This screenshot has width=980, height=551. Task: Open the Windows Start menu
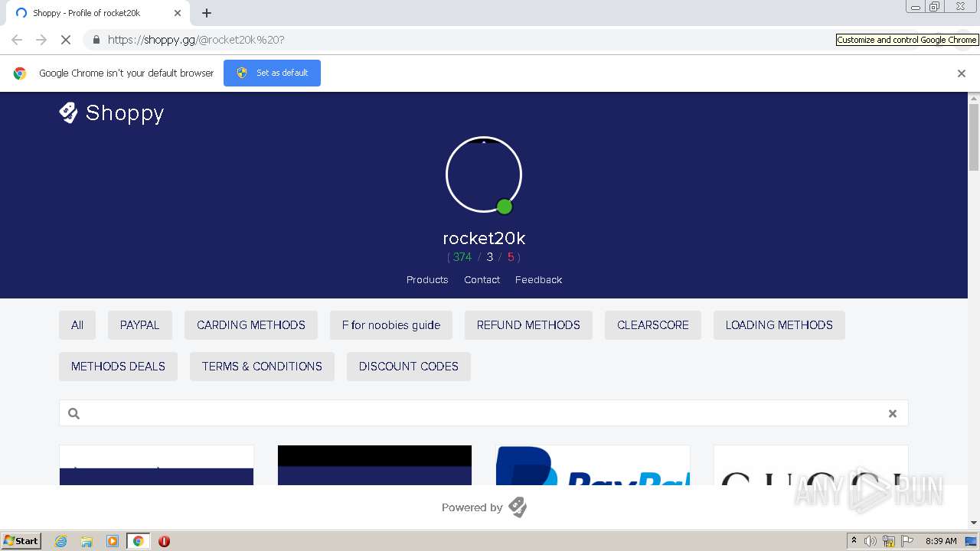[21, 541]
